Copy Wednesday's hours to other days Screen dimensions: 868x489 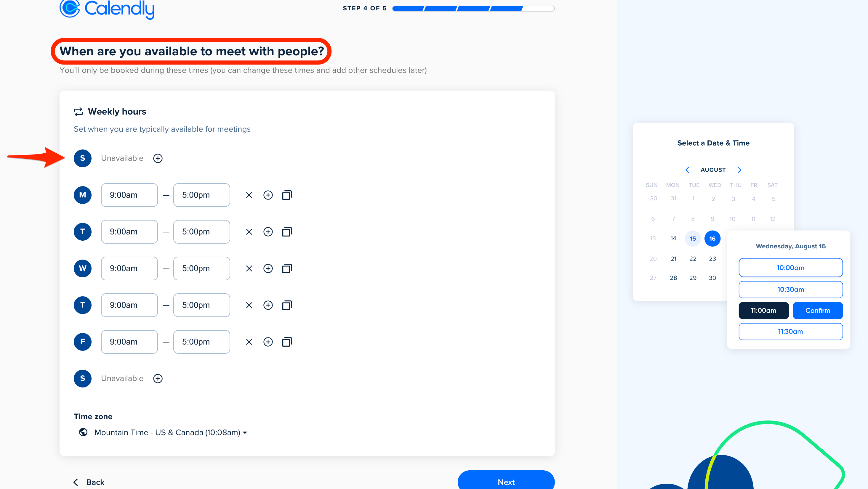(x=287, y=268)
